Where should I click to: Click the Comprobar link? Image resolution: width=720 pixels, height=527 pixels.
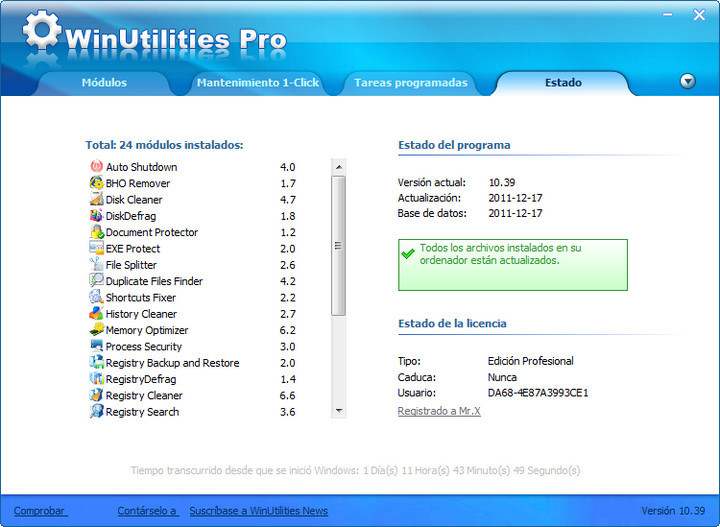point(40,511)
